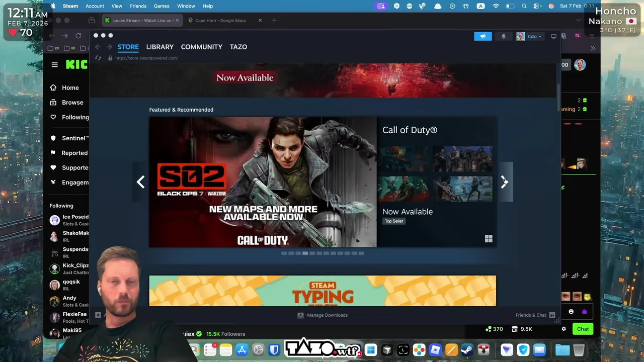This screenshot has width=644, height=362.
Task: Open Sentinel in Kick sidebar
Action: click(x=69, y=138)
